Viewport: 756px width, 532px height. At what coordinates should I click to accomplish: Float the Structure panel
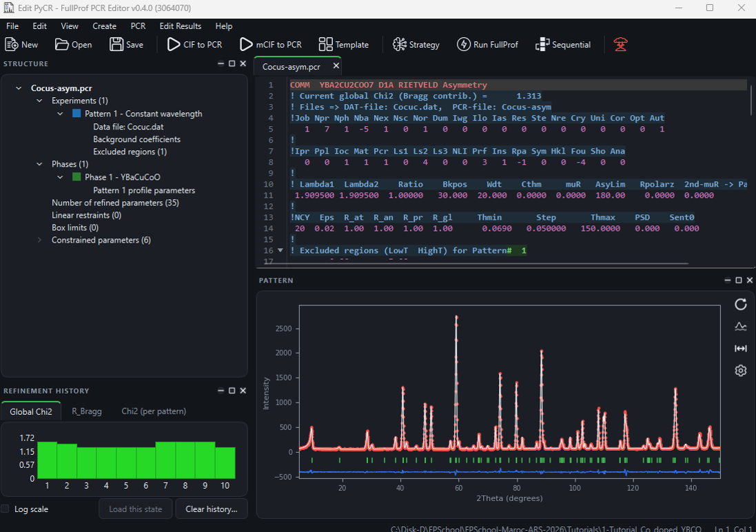coord(232,63)
